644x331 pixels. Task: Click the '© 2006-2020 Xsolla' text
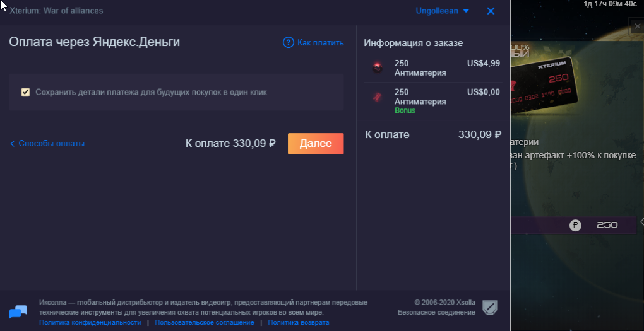pyautogui.click(x=445, y=303)
